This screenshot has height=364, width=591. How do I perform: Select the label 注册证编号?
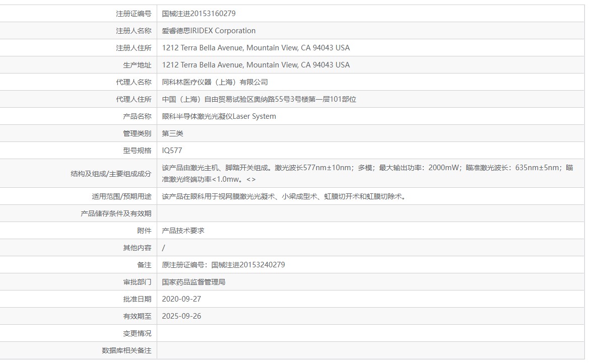[x=134, y=14]
